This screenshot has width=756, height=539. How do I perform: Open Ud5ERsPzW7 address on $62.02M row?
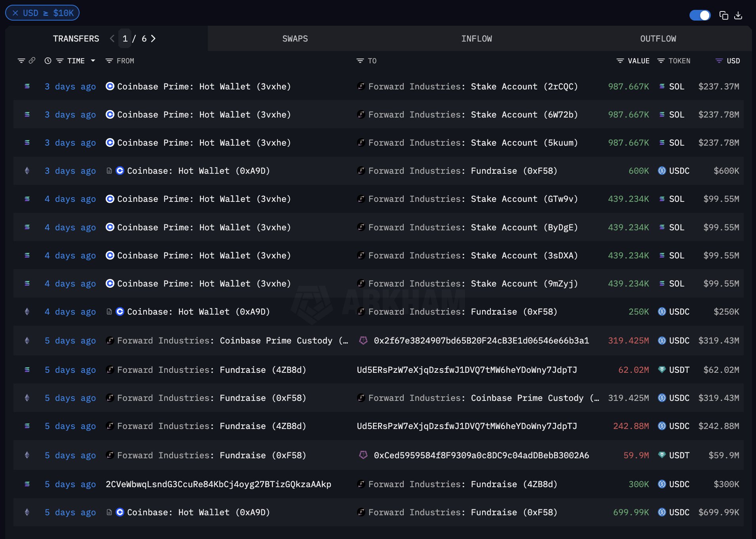(467, 370)
